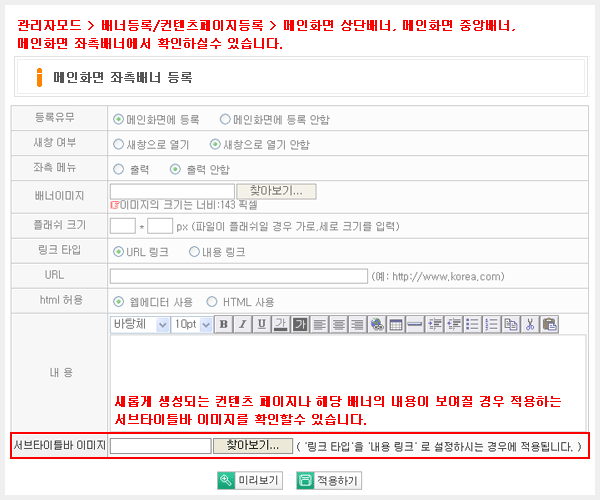Toggle italic text in editor toolbar
The height and width of the screenshot is (500, 600).
(243, 324)
